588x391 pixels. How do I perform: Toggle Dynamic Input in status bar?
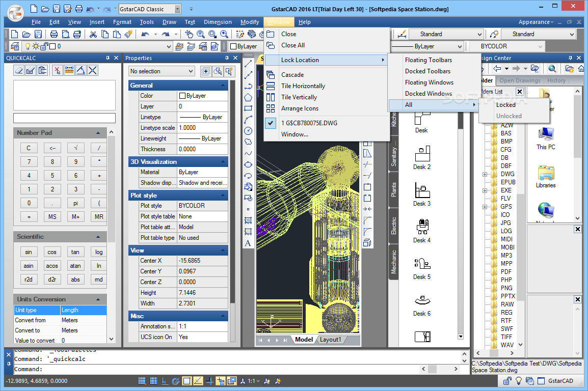tap(221, 381)
